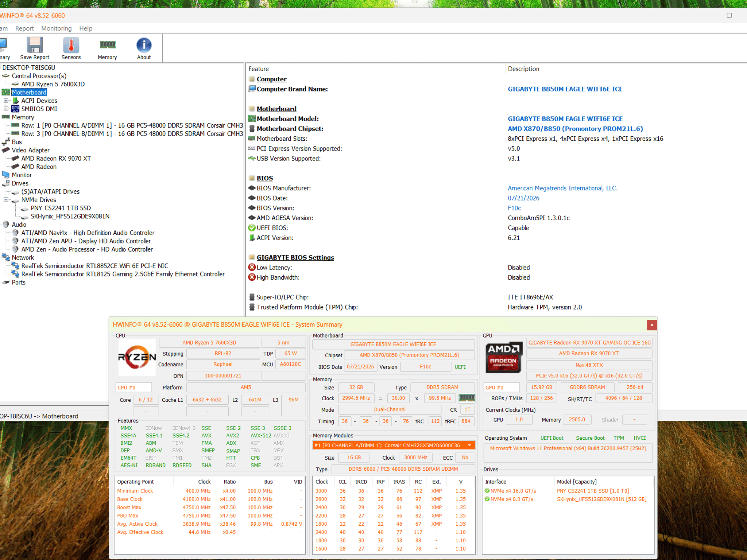The width and height of the screenshot is (747, 560).
Task: Click the Monitor icon in tree
Action: coord(5,175)
